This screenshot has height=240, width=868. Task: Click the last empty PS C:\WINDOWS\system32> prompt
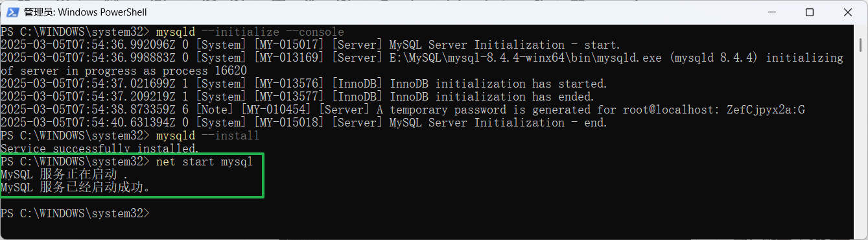pyautogui.click(x=75, y=213)
